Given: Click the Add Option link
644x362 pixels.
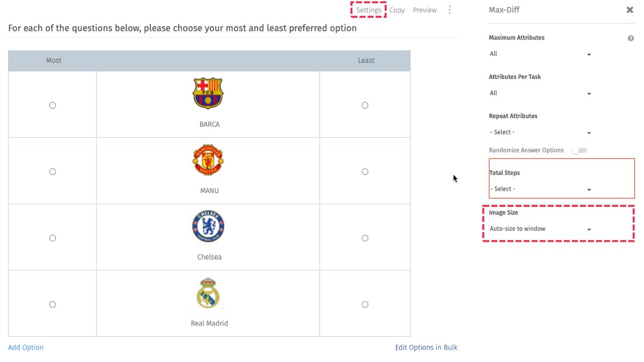Looking at the screenshot, I should click(x=26, y=348).
